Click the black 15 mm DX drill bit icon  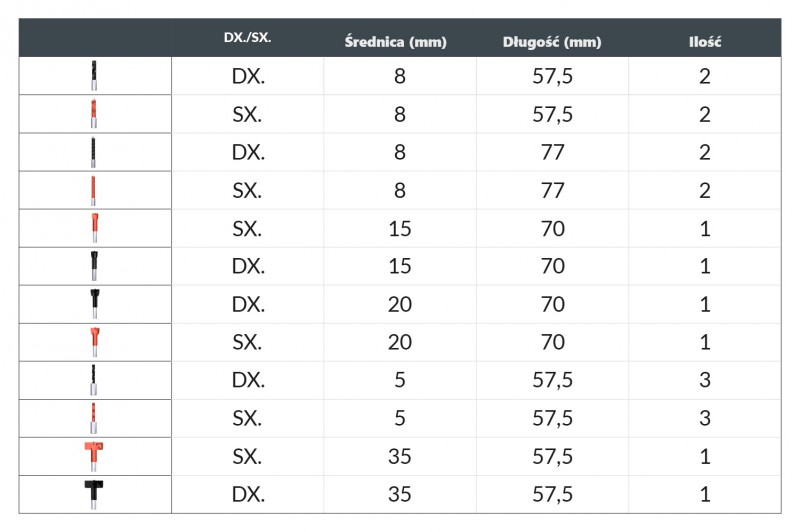click(x=93, y=266)
